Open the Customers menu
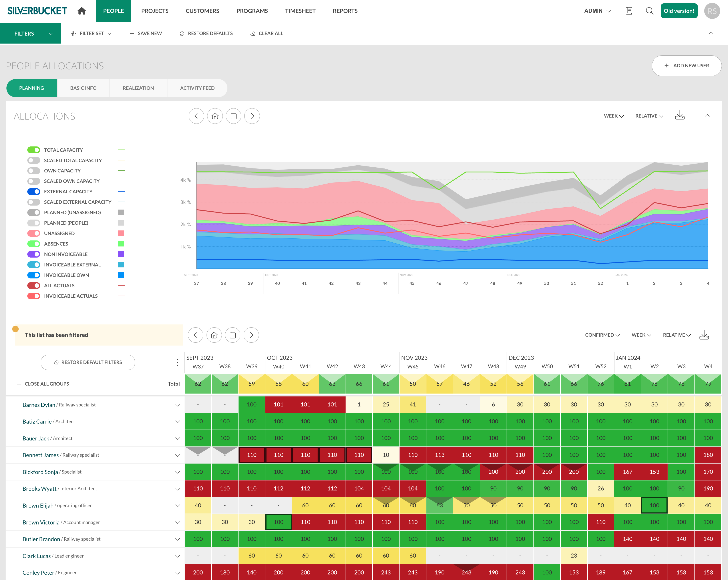The width and height of the screenshot is (728, 580). 202,11
